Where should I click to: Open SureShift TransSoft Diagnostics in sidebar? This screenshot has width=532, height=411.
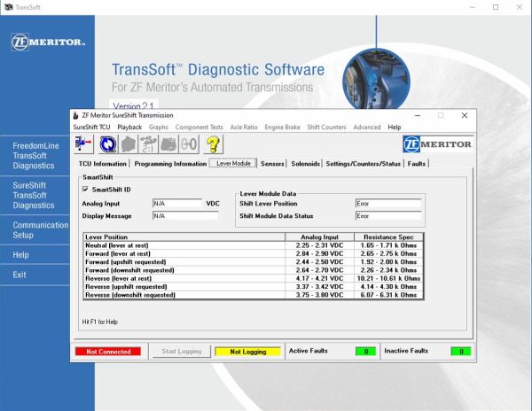(34, 195)
